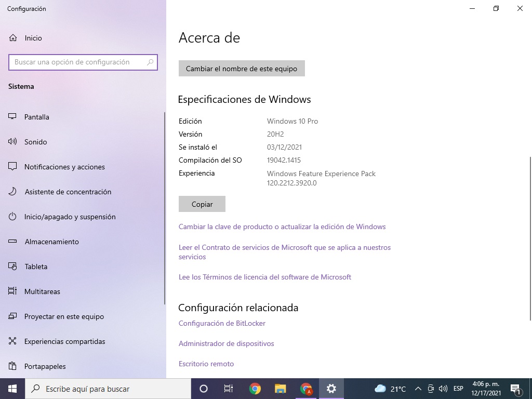Launch Google Chrome from the taskbar

tap(255, 389)
